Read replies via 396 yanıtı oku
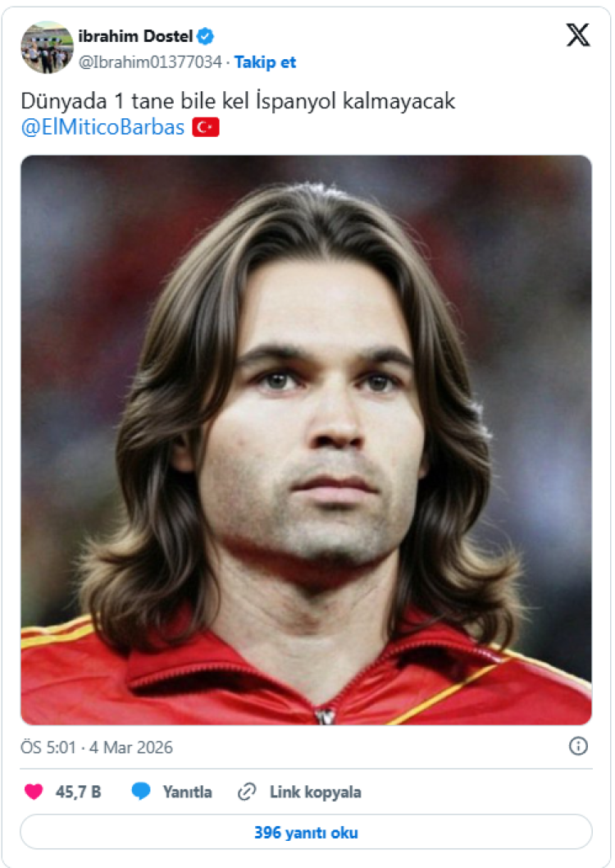The width and height of the screenshot is (615, 868). pyautogui.click(x=307, y=832)
